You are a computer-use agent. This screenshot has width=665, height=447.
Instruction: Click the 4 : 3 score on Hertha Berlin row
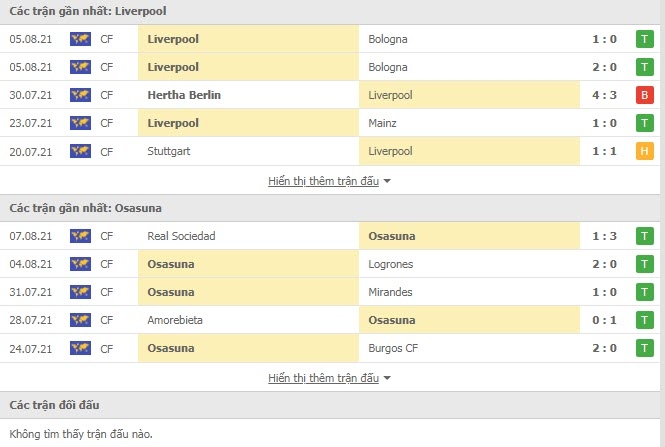coord(604,95)
